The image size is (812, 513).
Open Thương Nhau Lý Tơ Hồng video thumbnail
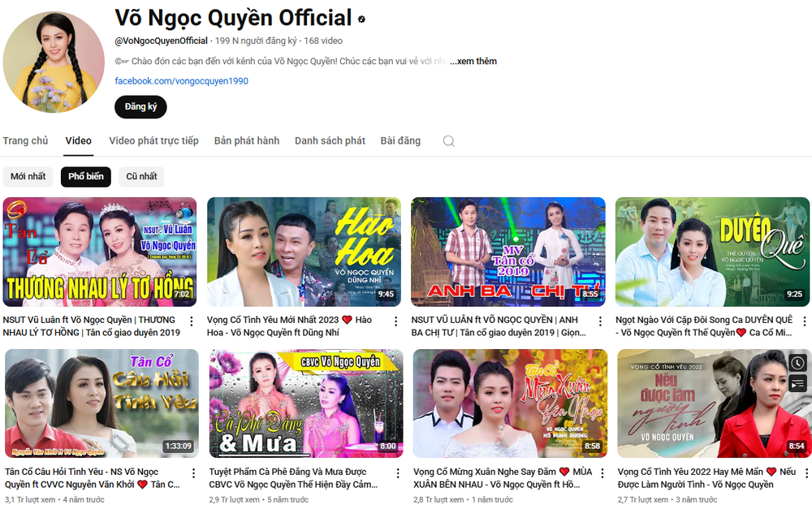click(x=100, y=252)
